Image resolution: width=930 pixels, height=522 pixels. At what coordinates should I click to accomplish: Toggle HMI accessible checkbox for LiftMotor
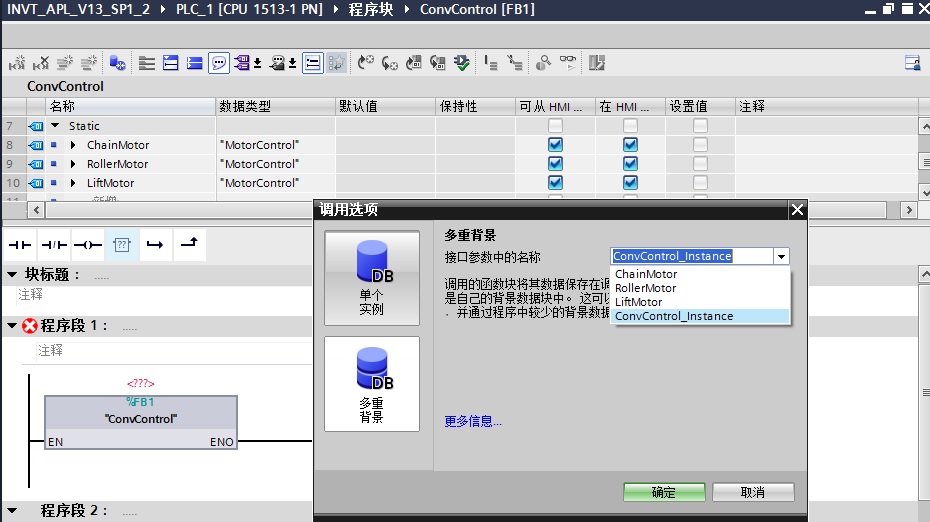tap(555, 183)
